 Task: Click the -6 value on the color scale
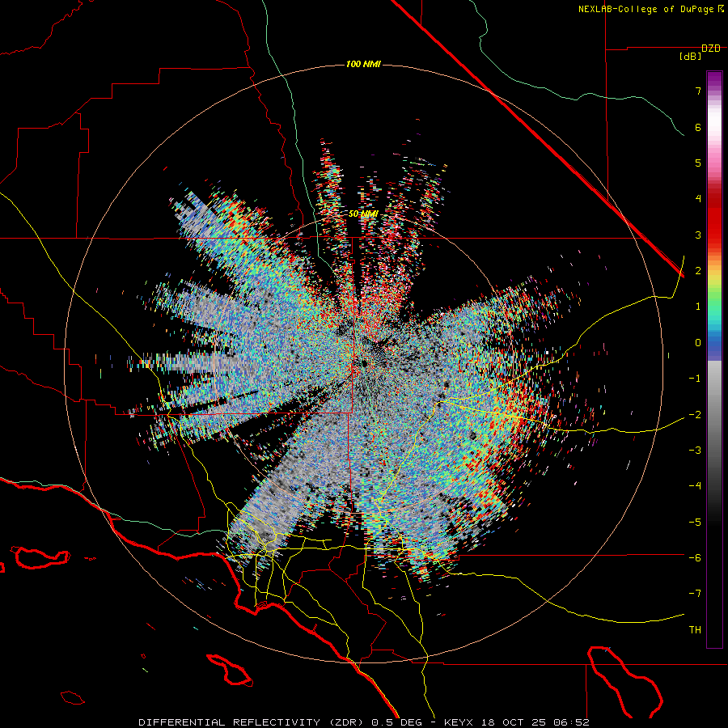[x=695, y=557]
